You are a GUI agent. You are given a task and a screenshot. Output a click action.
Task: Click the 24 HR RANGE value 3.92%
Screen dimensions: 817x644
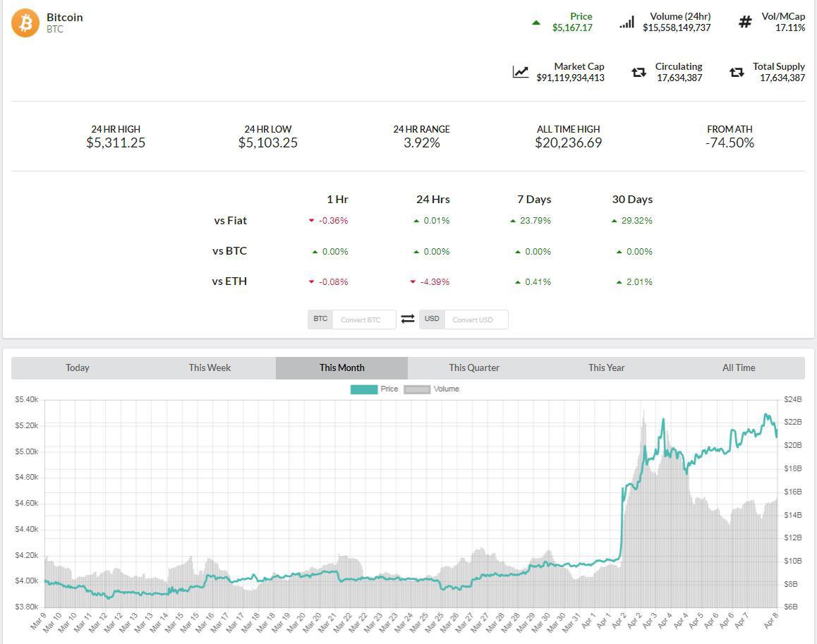421,142
